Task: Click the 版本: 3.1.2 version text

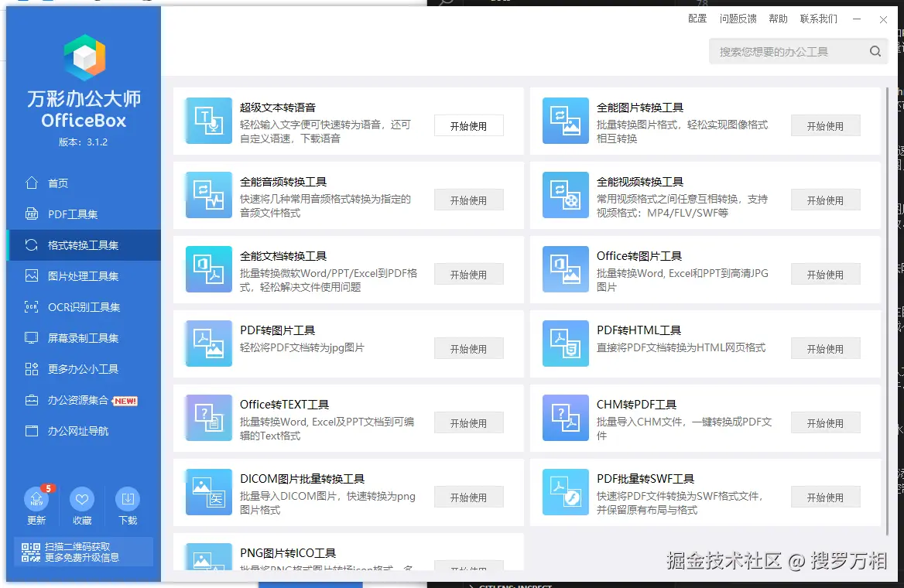Action: pyautogui.click(x=83, y=142)
